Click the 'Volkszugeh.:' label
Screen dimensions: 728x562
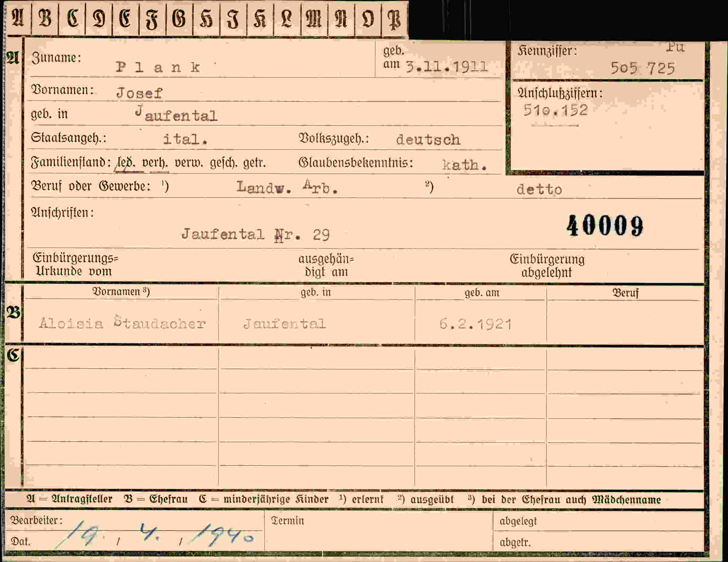pyautogui.click(x=334, y=138)
